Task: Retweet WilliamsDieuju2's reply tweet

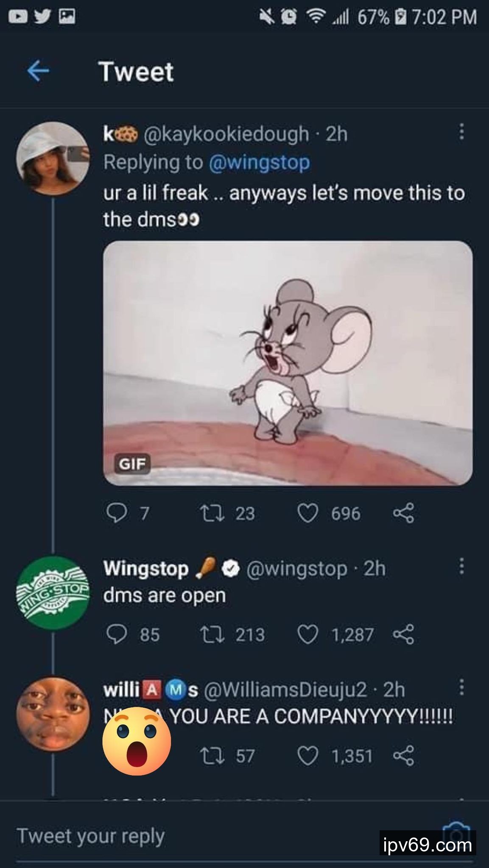Action: [209, 756]
